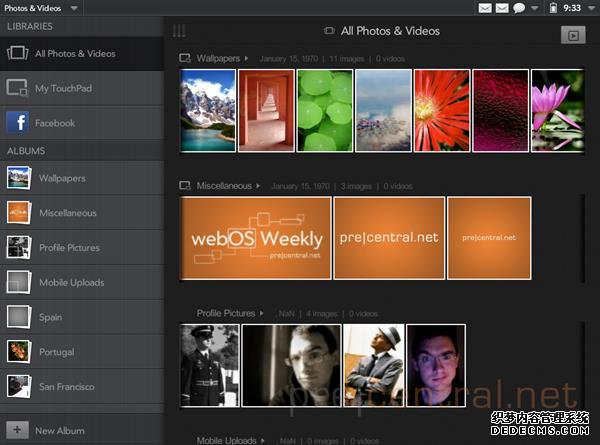The width and height of the screenshot is (600, 445).
Task: Expand the Mobile Uploads section arrow
Action: pyautogui.click(x=262, y=440)
